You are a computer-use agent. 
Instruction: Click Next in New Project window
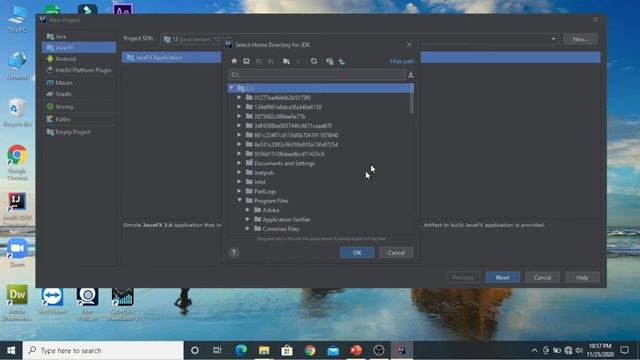pos(502,278)
